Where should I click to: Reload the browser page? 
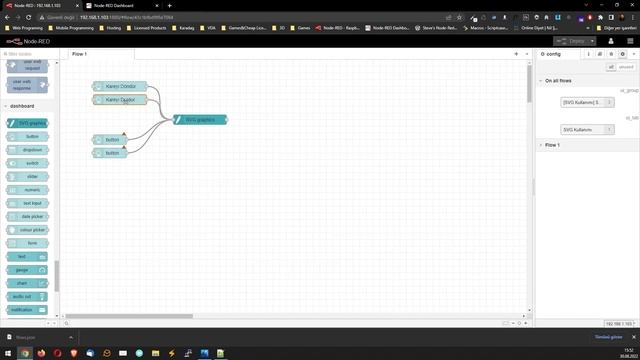pyautogui.click(x=29, y=18)
